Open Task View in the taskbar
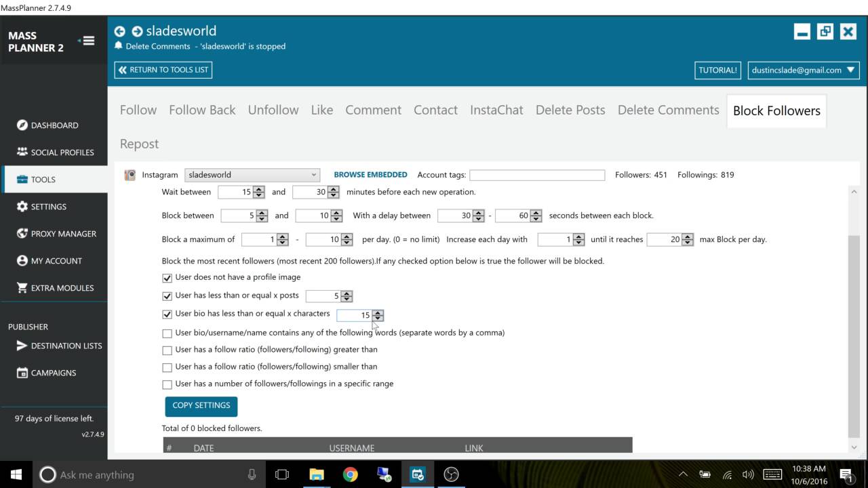 (282, 474)
